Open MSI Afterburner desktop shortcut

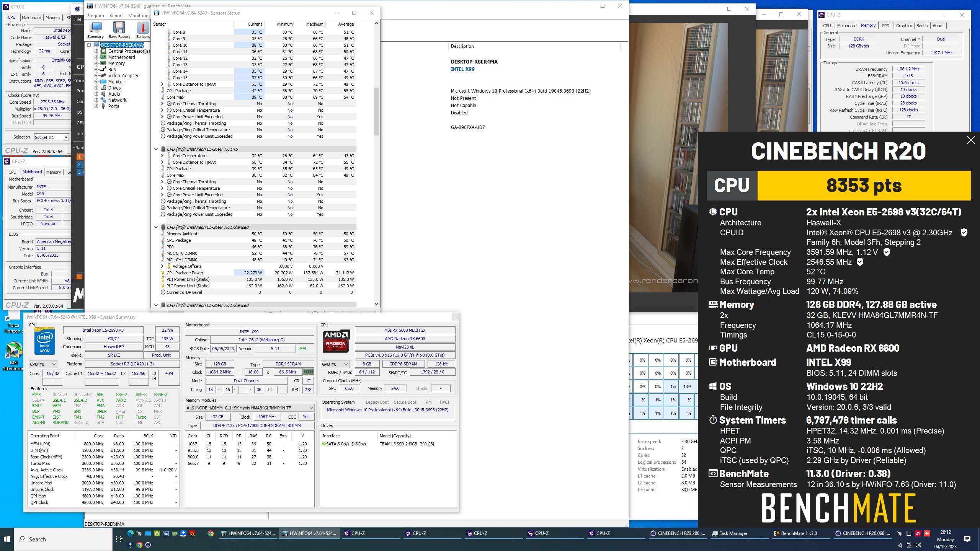14,356
